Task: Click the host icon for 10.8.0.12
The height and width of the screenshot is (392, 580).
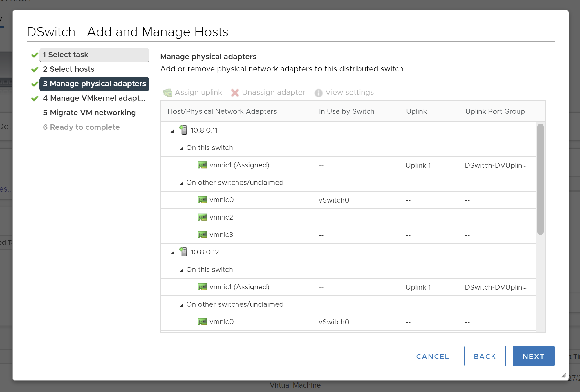Action: click(183, 252)
